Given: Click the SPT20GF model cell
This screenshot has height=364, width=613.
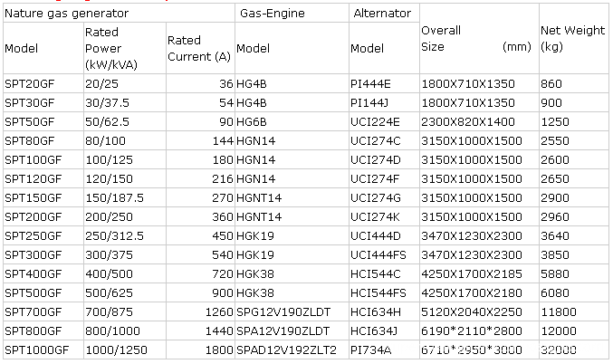Looking at the screenshot, I should (x=43, y=83).
